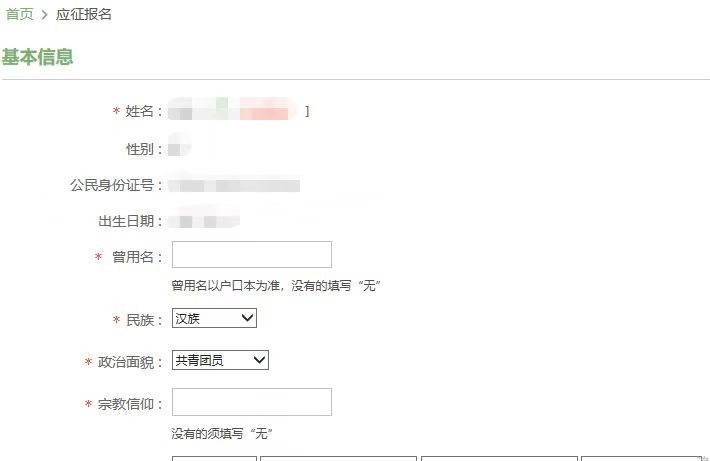
Task: Focus the 曾用名 text field
Action: point(252,255)
